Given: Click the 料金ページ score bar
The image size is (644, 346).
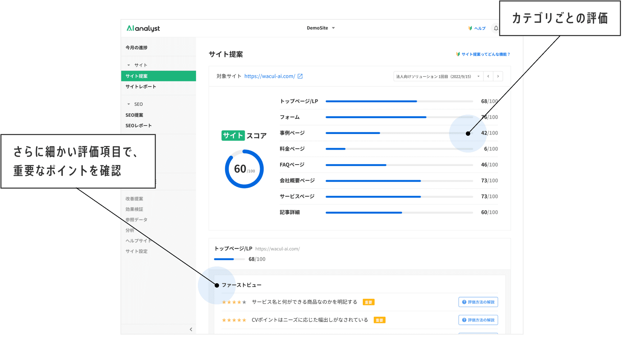Looking at the screenshot, I should point(399,149).
